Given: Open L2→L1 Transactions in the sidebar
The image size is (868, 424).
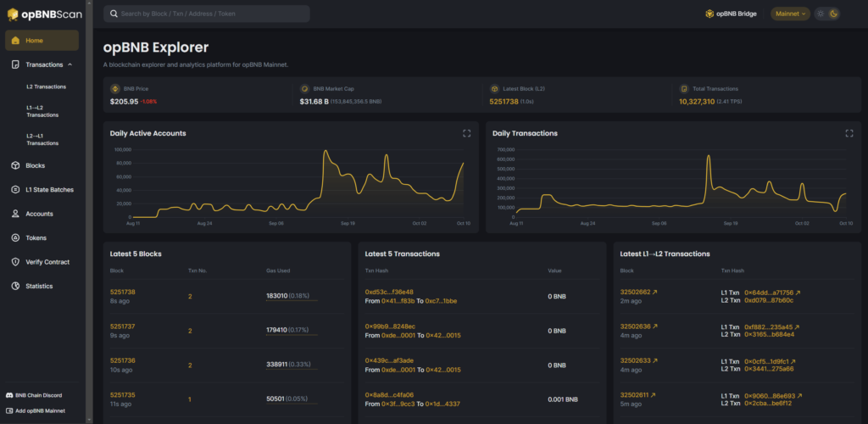Looking at the screenshot, I should 42,139.
